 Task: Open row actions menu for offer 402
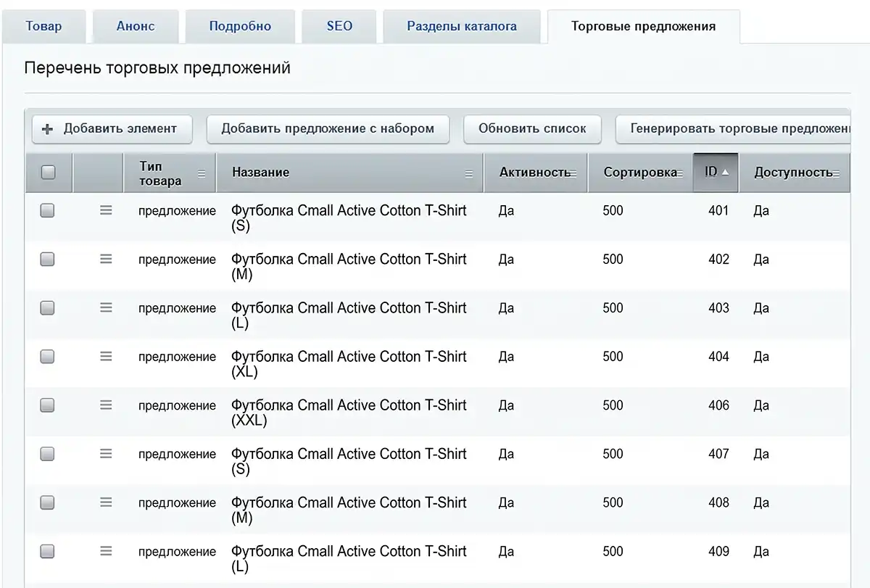(x=106, y=259)
